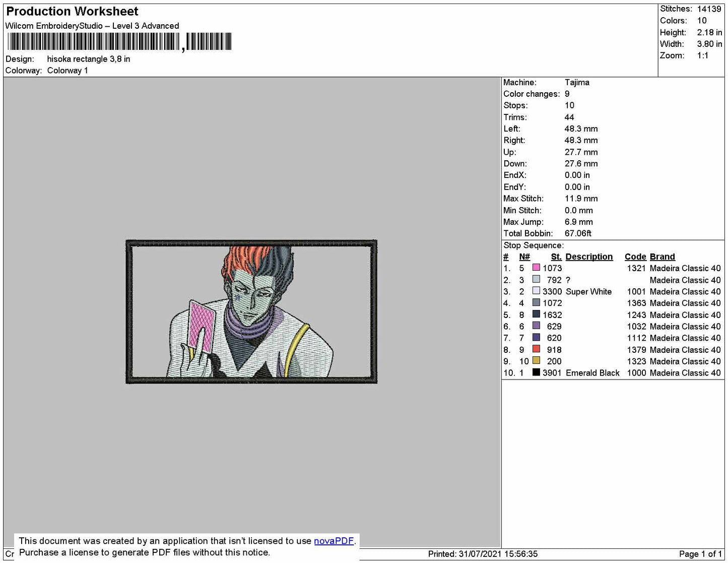Click the Emerald Black 3901 swatch
Viewport: 728px width, 563px height.
tap(536, 372)
